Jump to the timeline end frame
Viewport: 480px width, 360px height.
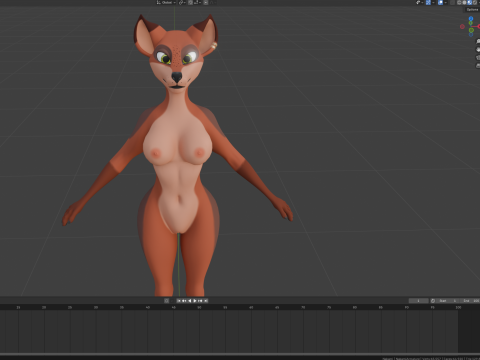pyautogui.click(x=206, y=301)
